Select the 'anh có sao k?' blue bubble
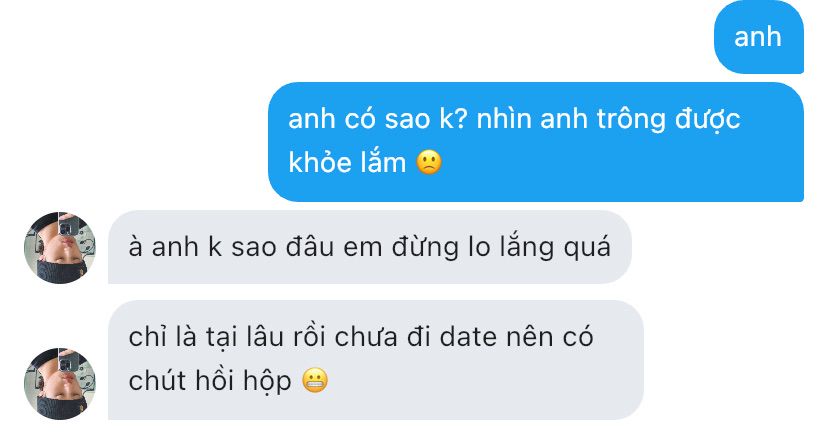 pos(536,142)
